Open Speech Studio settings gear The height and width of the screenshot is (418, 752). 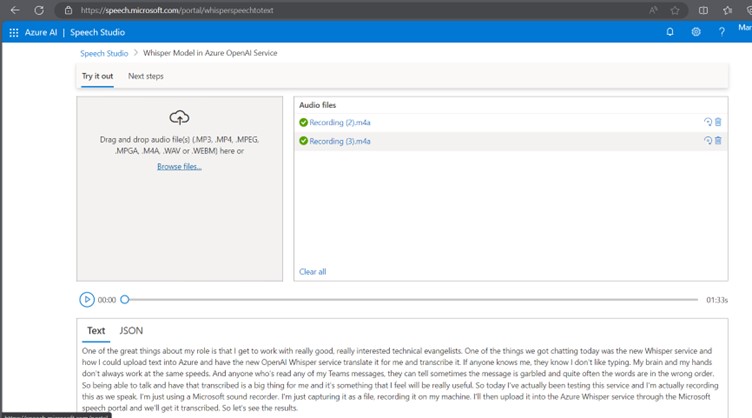click(x=696, y=32)
